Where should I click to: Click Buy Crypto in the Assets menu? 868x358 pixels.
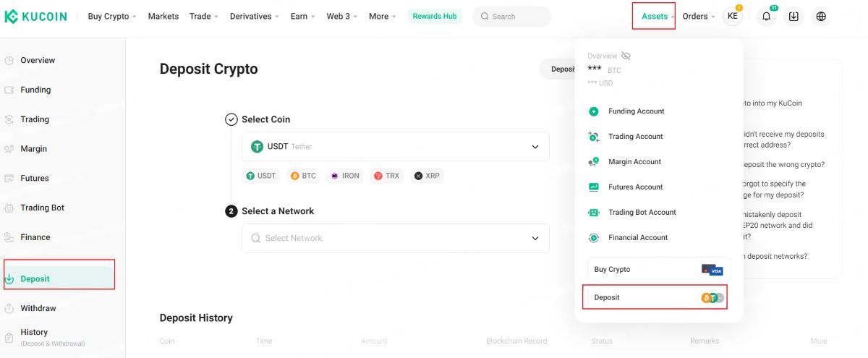659,270
